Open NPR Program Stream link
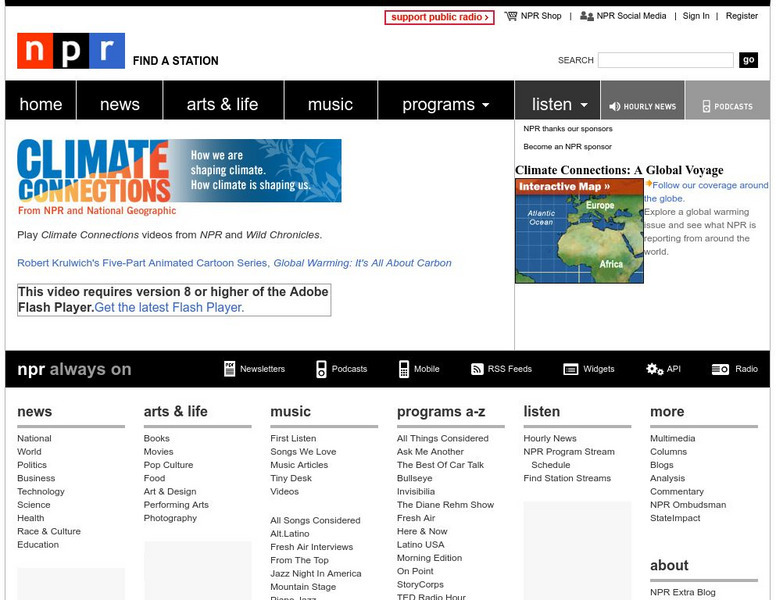This screenshot has height=600, width=776. [569, 451]
